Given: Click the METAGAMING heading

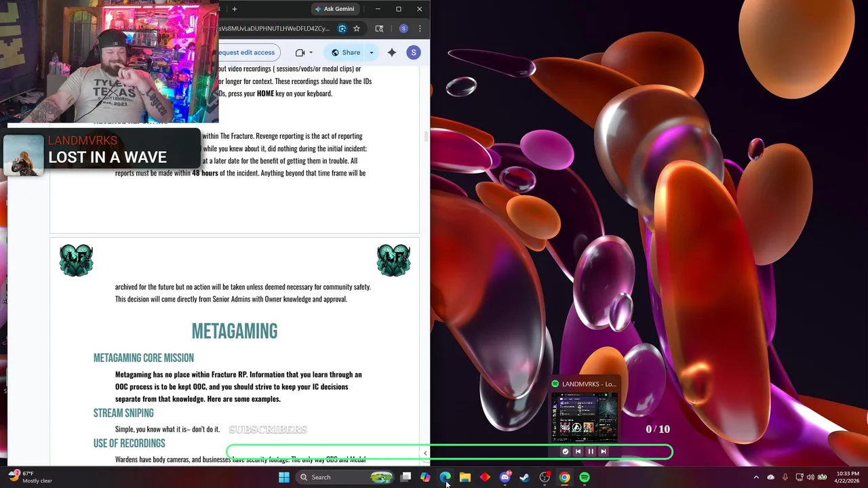Looking at the screenshot, I should tap(235, 331).
